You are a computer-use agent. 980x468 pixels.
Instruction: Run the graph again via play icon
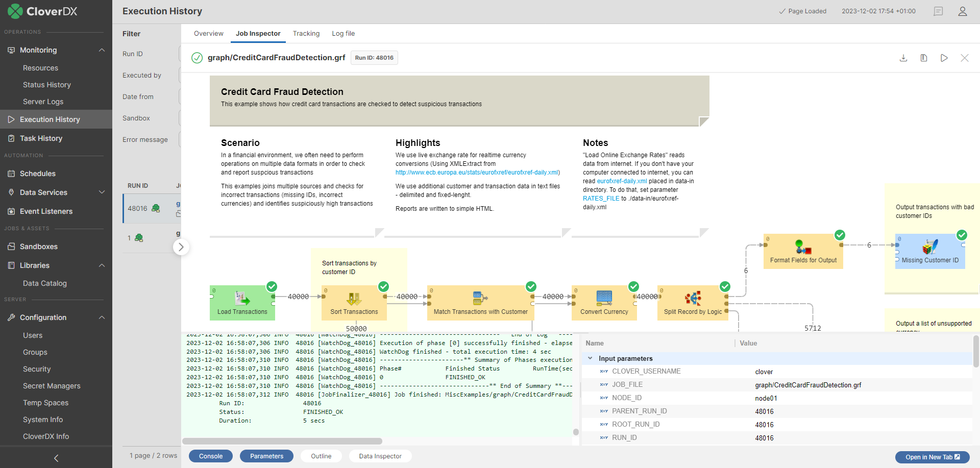944,58
